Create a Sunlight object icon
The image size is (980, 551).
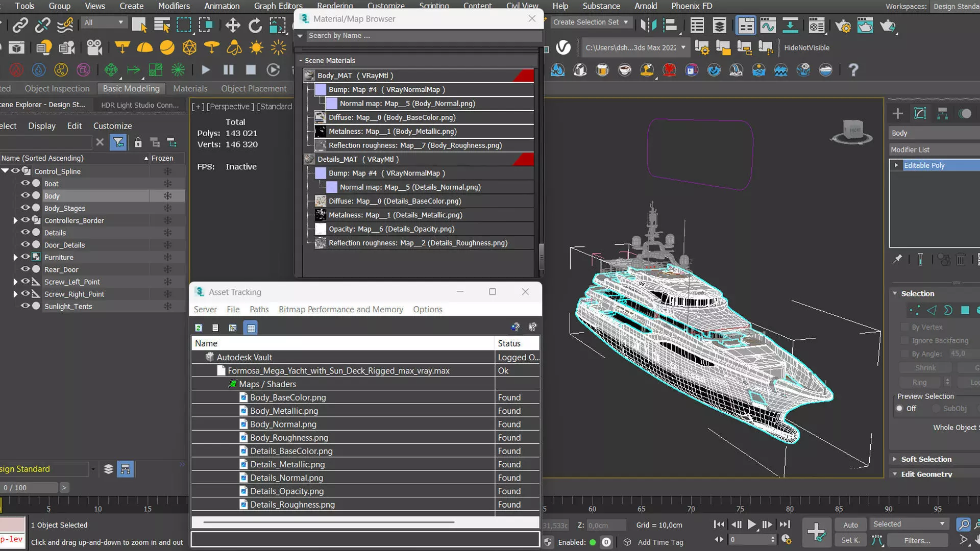click(256, 47)
